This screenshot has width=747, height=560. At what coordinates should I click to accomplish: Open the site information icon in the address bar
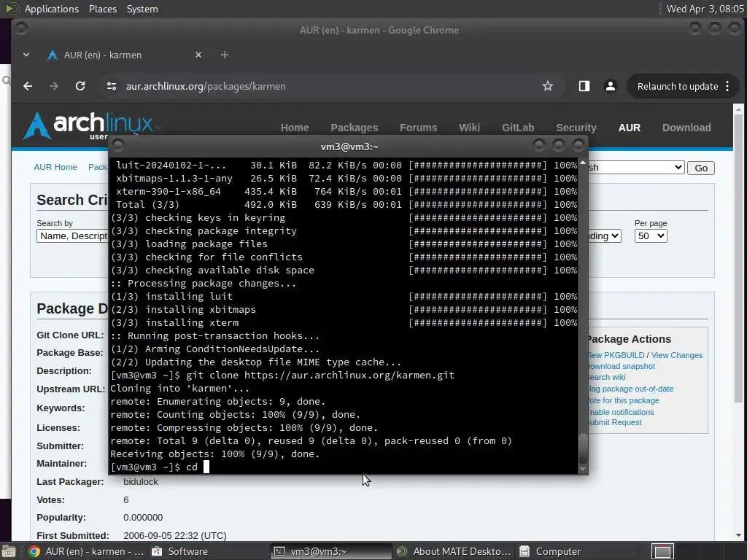coord(112,86)
